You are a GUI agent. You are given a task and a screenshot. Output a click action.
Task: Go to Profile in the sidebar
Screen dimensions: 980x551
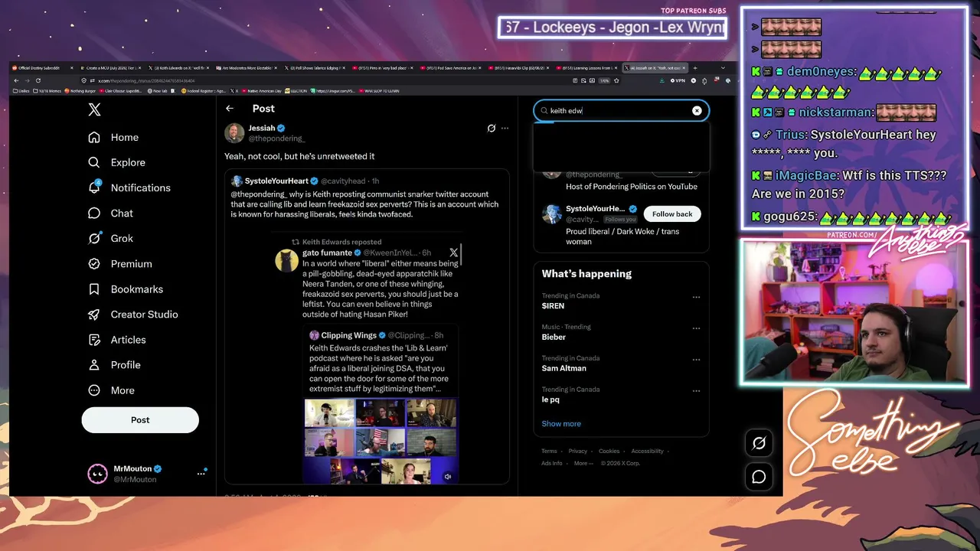tap(114, 364)
